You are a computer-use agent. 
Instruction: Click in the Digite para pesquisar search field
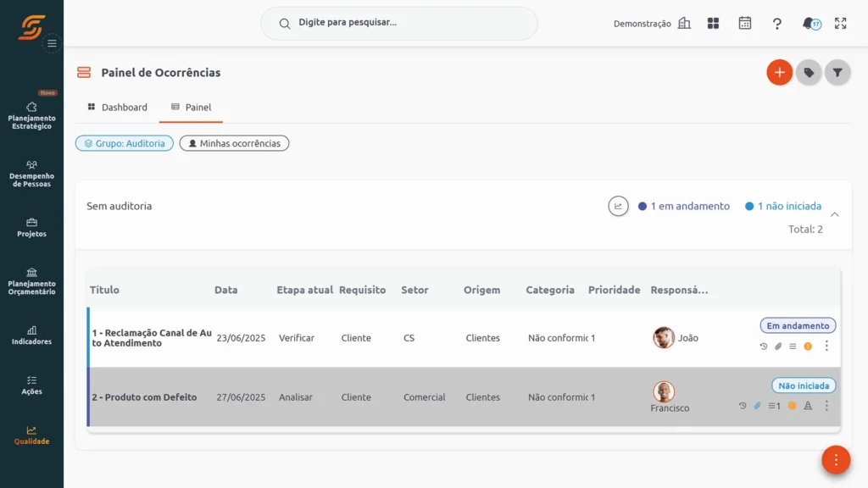point(399,23)
